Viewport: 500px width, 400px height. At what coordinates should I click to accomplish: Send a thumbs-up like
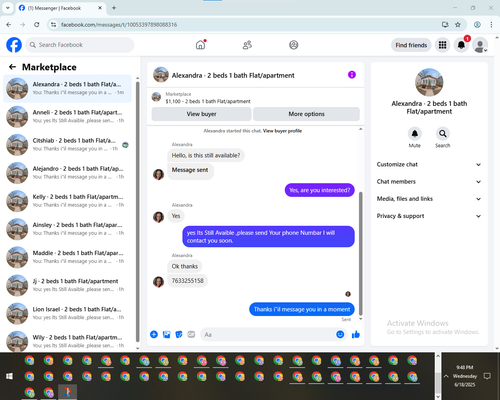356,334
